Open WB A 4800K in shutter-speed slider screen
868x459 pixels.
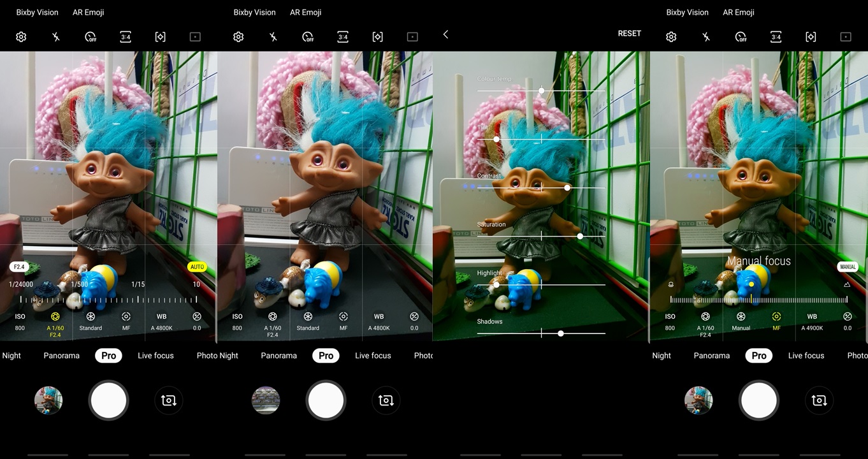(162, 321)
